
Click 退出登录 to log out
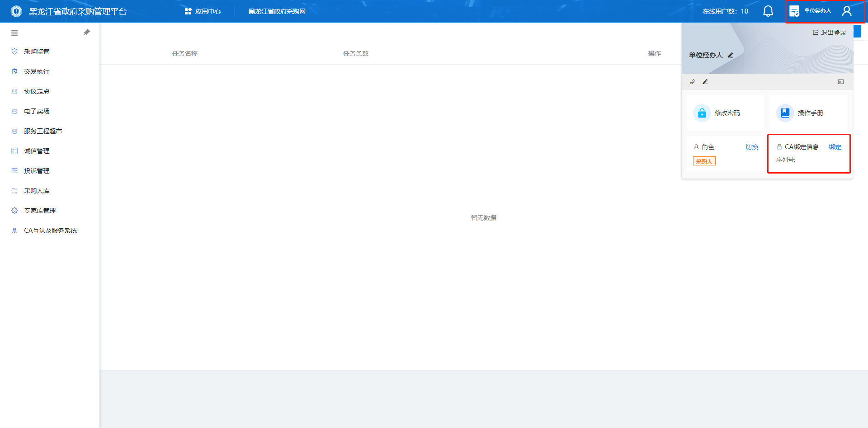(x=834, y=33)
